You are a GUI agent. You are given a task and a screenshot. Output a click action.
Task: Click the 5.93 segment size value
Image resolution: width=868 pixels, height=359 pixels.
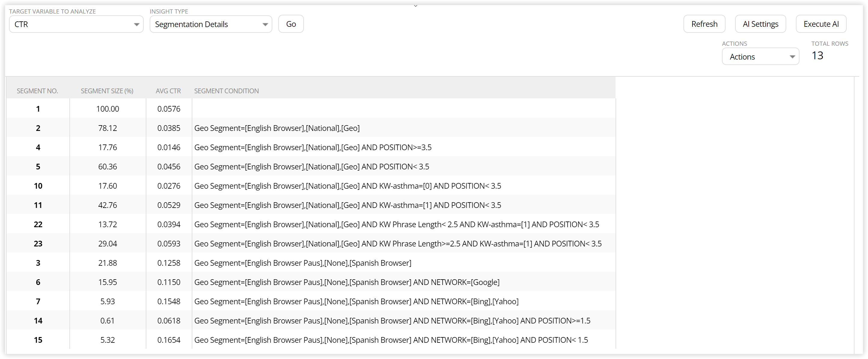[108, 301]
